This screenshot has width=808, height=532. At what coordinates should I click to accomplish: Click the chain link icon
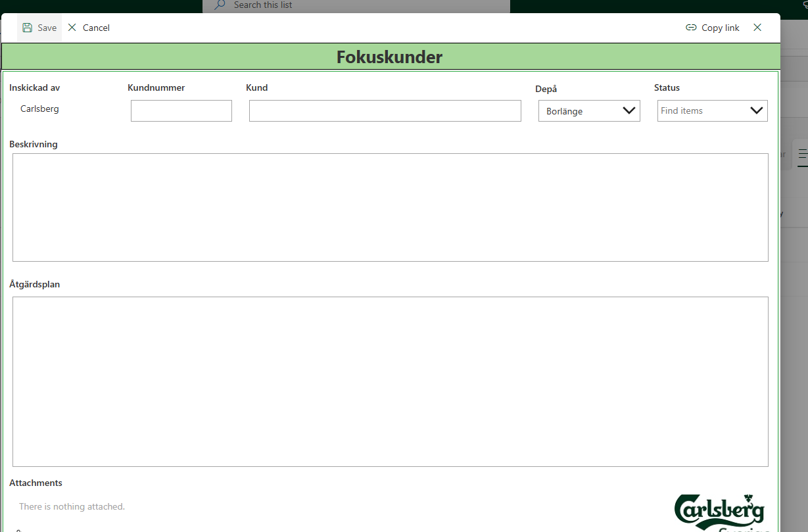[x=691, y=28]
